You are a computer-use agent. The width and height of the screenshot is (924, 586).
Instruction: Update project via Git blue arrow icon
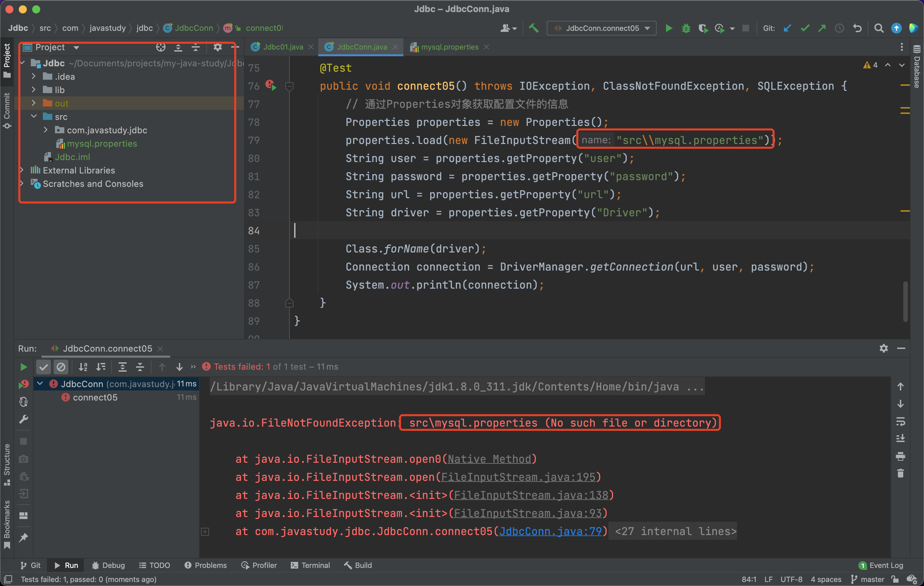[787, 28]
